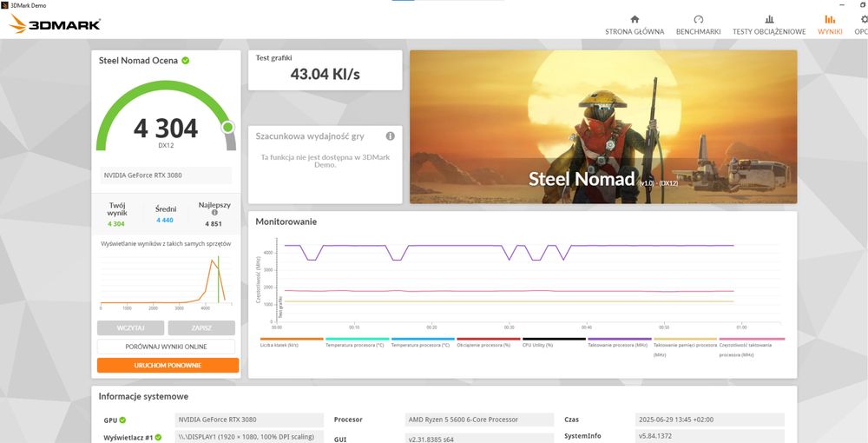Toggle Taktowanie procesora (MHz) legend

(620, 343)
